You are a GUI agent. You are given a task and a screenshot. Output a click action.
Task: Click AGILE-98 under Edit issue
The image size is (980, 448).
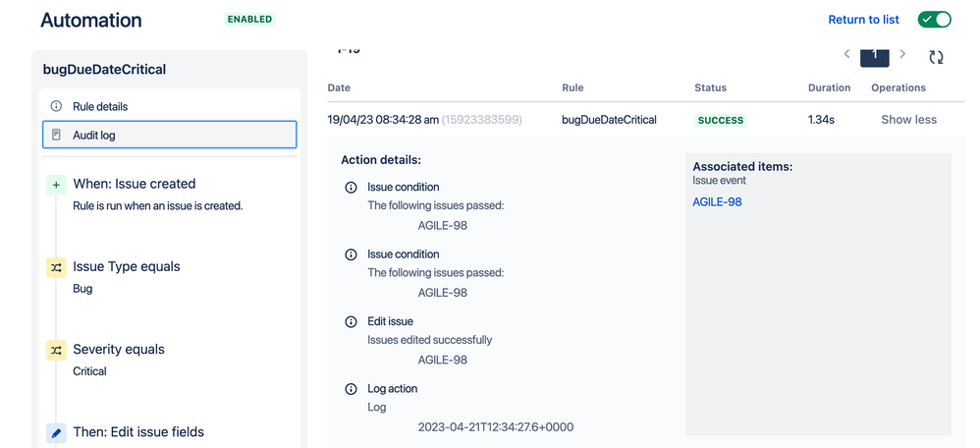tap(443, 360)
